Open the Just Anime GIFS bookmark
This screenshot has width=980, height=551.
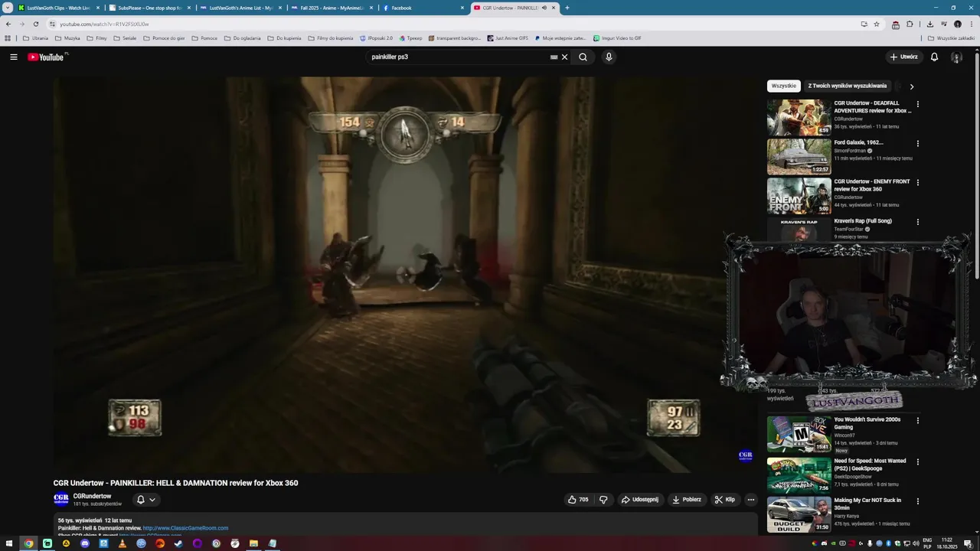[x=508, y=38]
